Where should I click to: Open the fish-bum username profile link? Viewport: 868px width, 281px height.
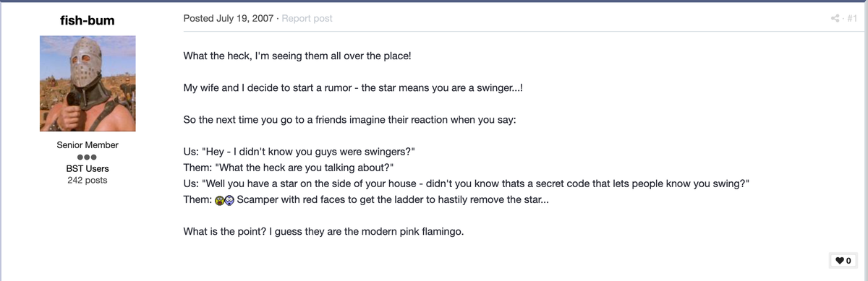pos(88,20)
